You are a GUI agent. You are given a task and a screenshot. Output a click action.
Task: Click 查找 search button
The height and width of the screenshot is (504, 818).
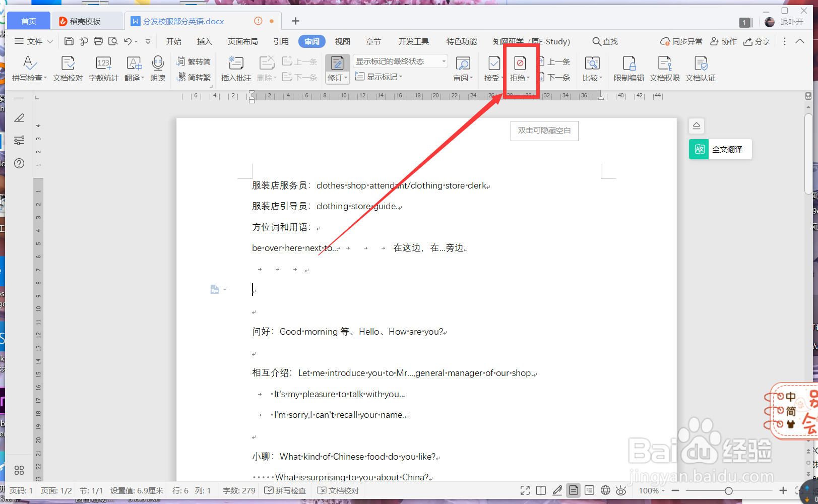click(605, 41)
